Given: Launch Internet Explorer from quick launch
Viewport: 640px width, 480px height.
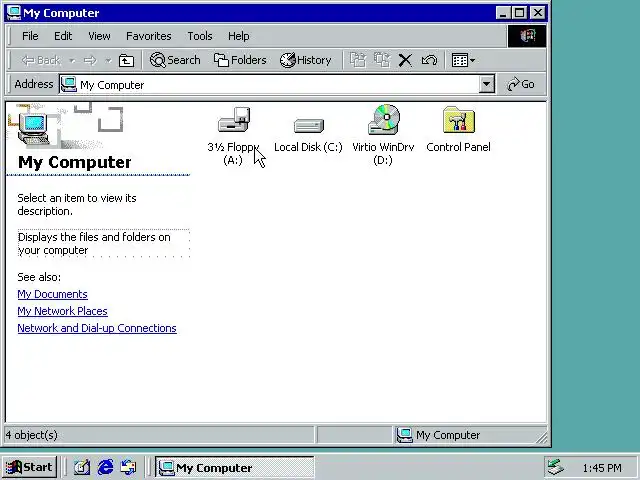Looking at the screenshot, I should (105, 467).
